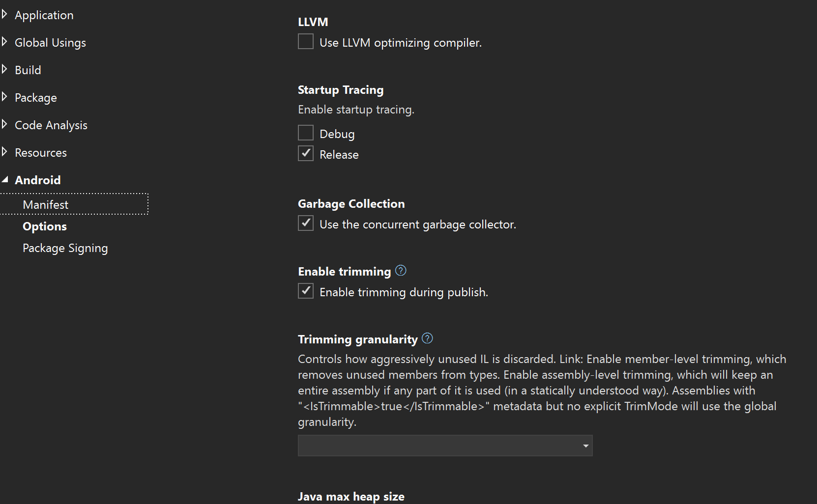Click the Release label text
The height and width of the screenshot is (504, 817).
[339, 155]
